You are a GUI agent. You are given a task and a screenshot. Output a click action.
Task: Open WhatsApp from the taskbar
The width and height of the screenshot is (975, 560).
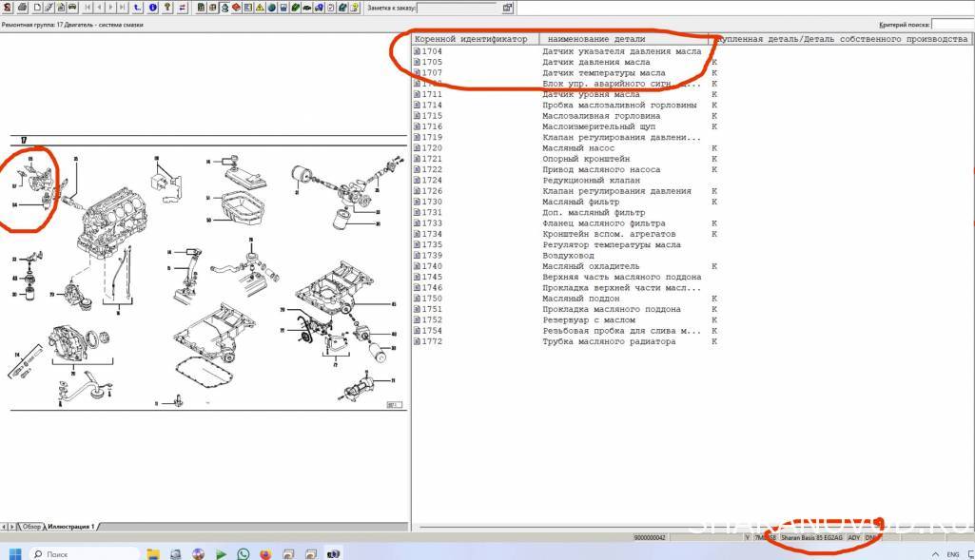click(244, 553)
